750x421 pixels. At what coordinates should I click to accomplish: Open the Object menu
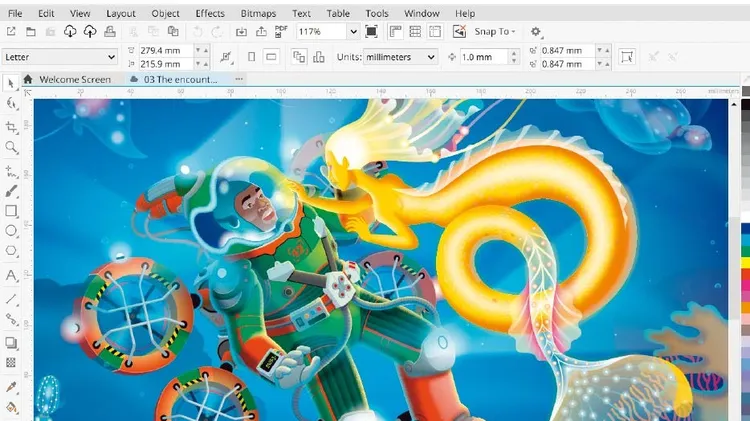coord(165,13)
